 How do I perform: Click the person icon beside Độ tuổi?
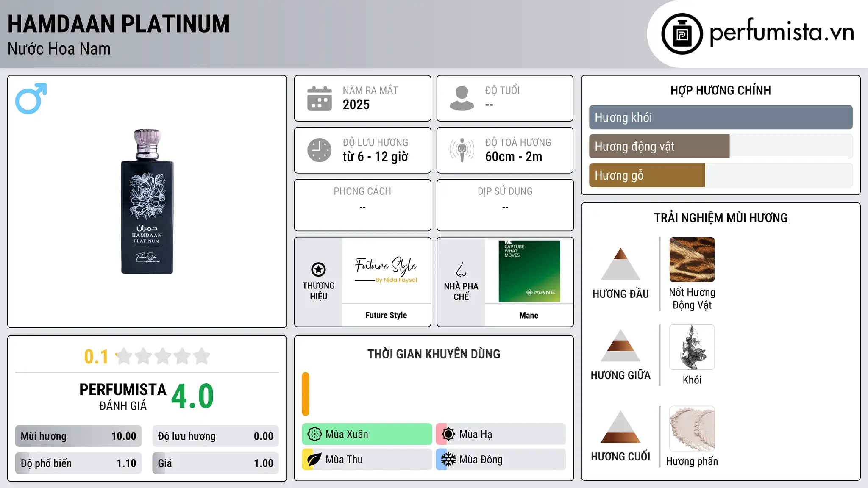point(462,98)
